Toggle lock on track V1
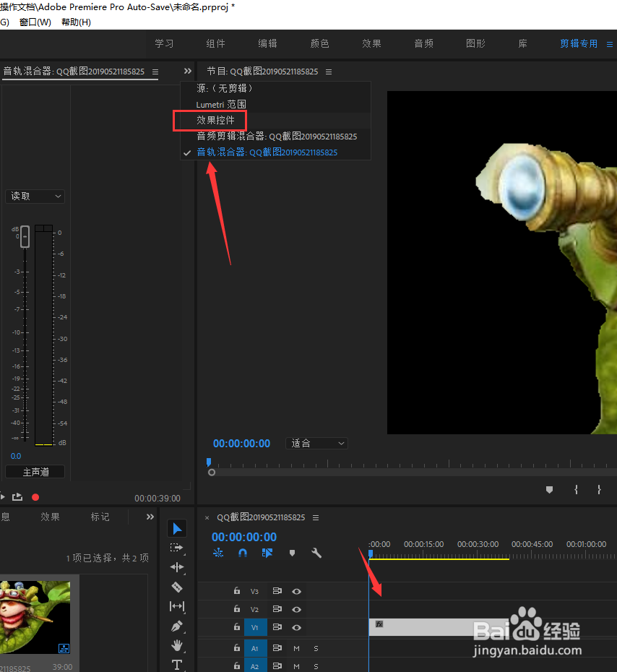Screen dimensions: 617x672 [x=237, y=626]
